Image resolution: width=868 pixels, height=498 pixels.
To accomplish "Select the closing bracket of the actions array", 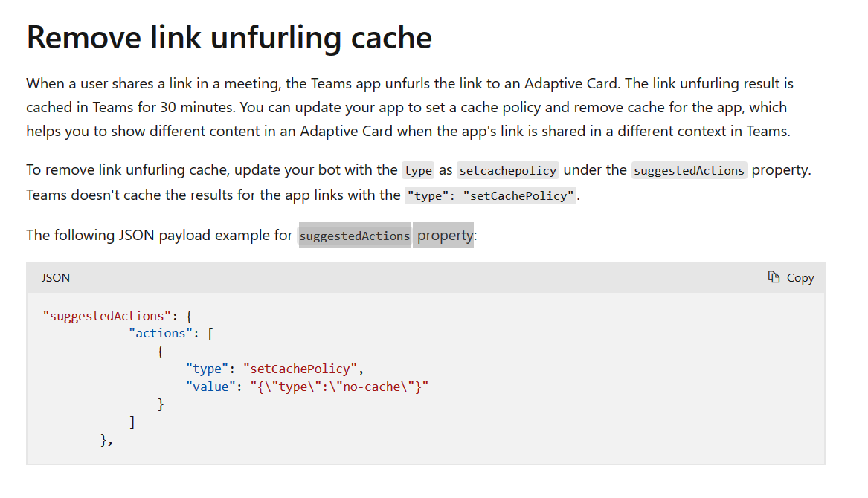I will (x=132, y=421).
